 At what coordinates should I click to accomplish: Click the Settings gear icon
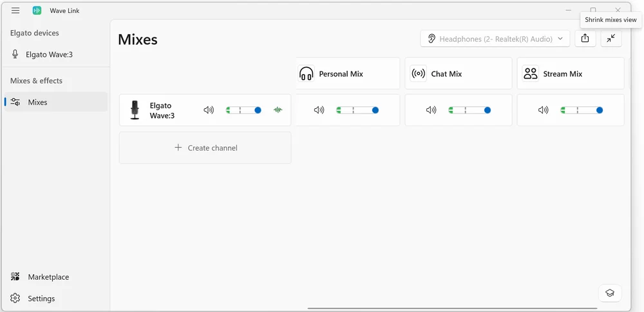15,298
